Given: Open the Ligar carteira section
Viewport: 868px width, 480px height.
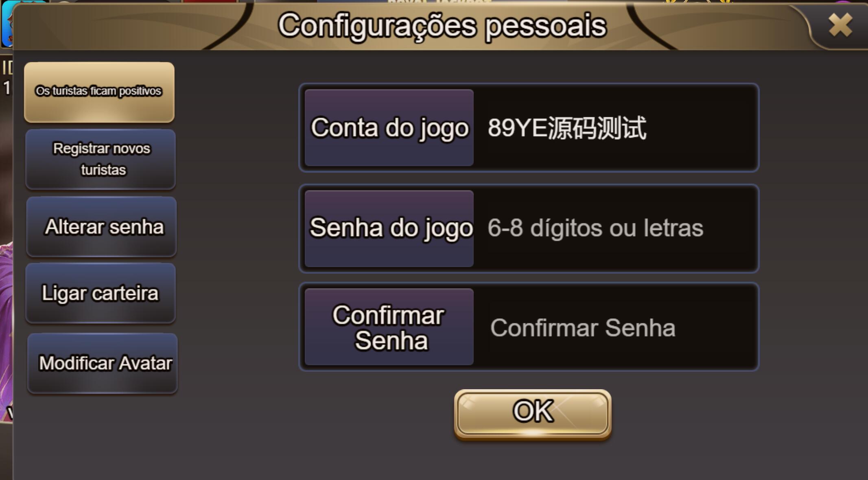Looking at the screenshot, I should pos(101,293).
